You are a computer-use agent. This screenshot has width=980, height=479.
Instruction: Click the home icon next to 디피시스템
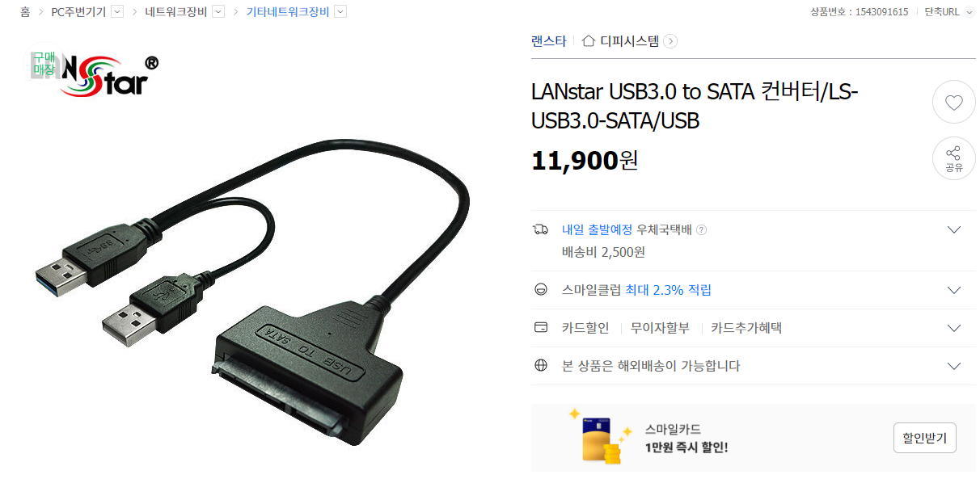point(589,41)
